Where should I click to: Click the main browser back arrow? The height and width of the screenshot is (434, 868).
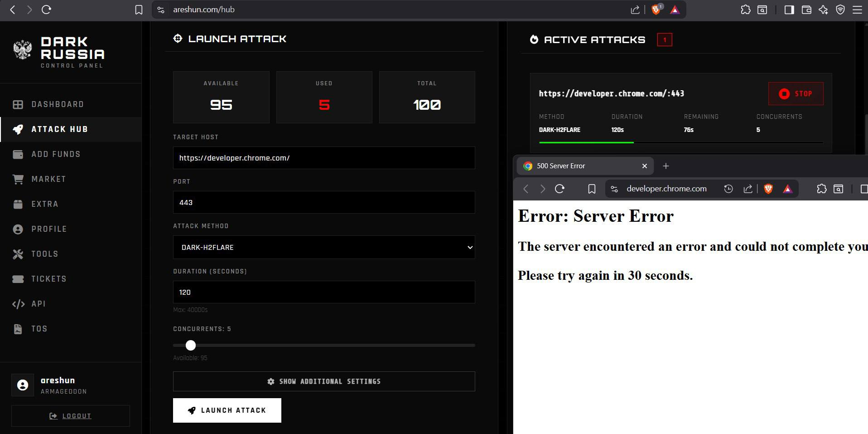(13, 10)
